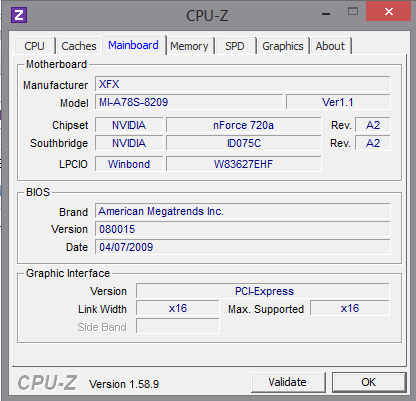The height and width of the screenshot is (401, 416).
Task: Click the BIOS version 080015 field
Action: click(243, 229)
